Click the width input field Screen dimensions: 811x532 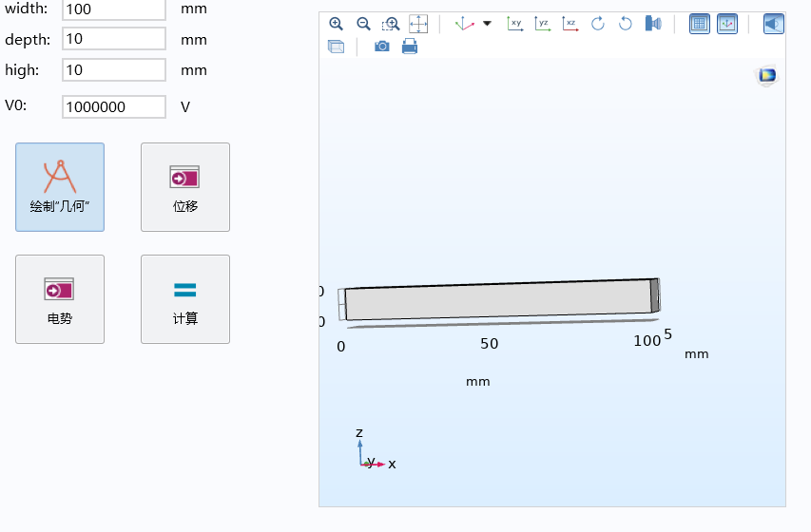pos(114,9)
